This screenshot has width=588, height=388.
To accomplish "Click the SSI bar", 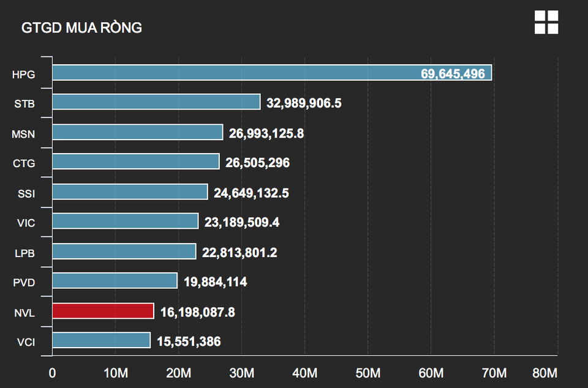I will pyautogui.click(x=130, y=192).
